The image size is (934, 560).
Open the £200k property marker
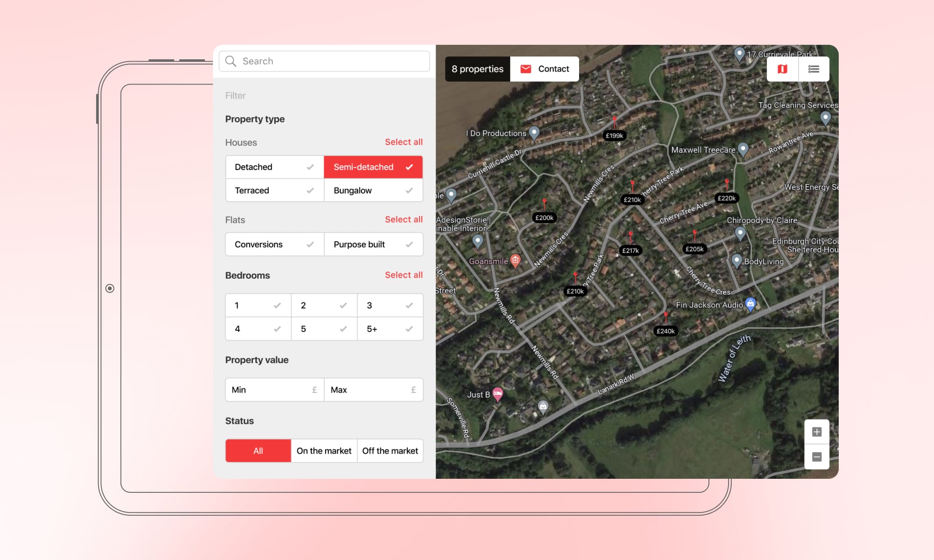pos(544,217)
